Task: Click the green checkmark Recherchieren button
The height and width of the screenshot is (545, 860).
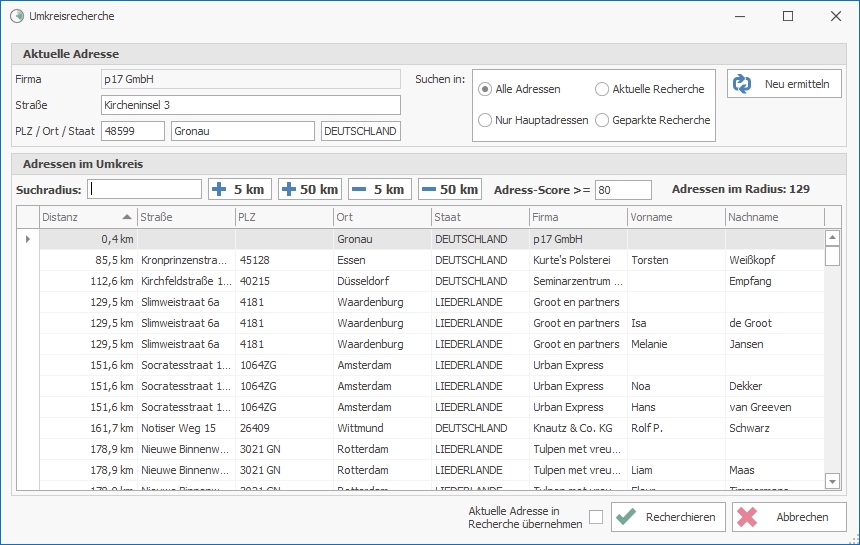Action: (667, 517)
